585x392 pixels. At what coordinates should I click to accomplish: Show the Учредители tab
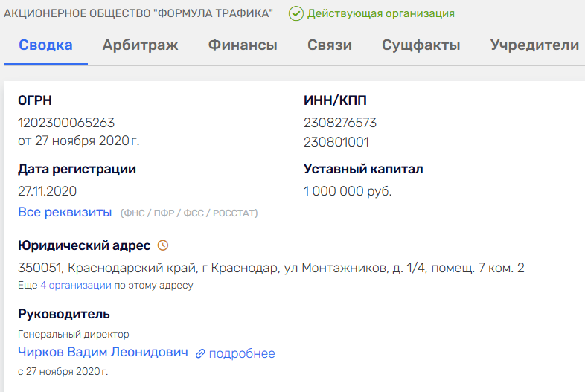(534, 45)
